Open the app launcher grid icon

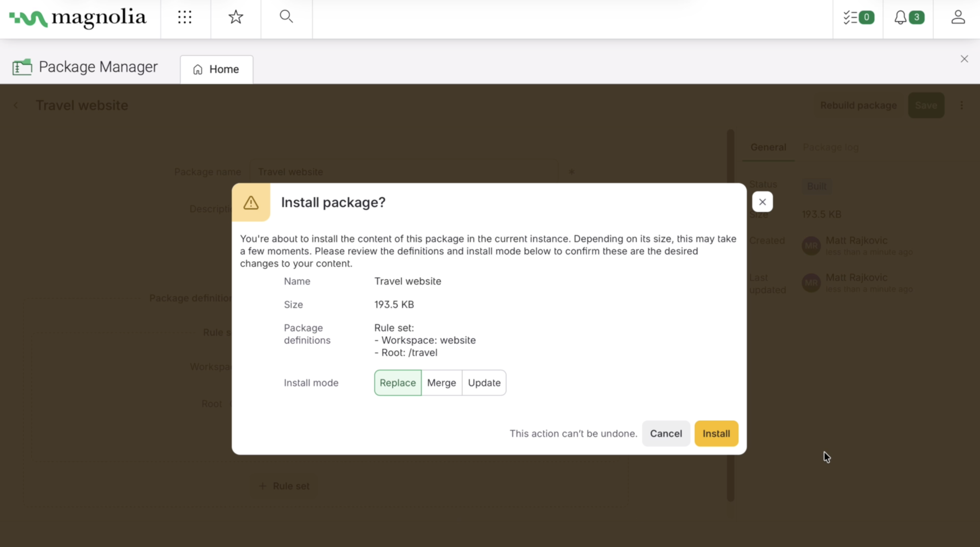(185, 17)
